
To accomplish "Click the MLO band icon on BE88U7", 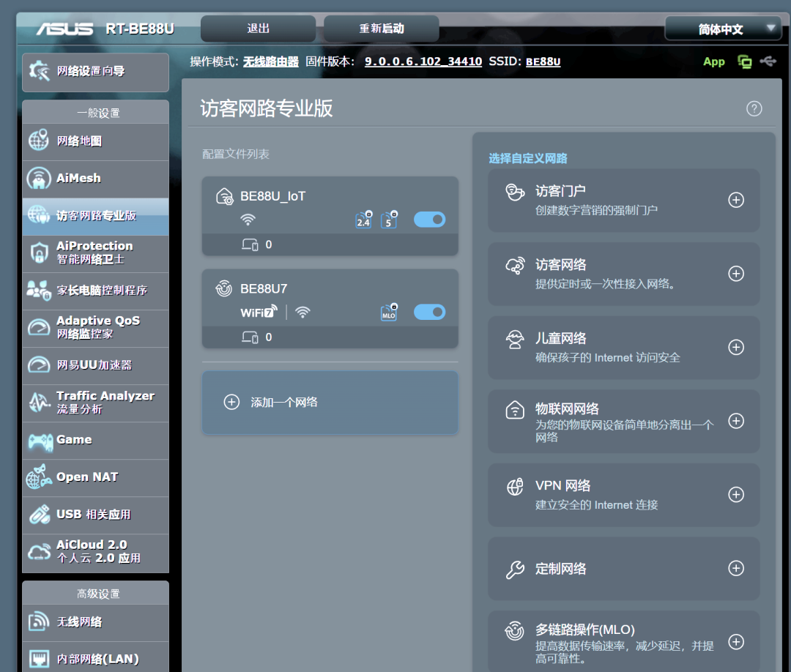I will click(x=389, y=312).
